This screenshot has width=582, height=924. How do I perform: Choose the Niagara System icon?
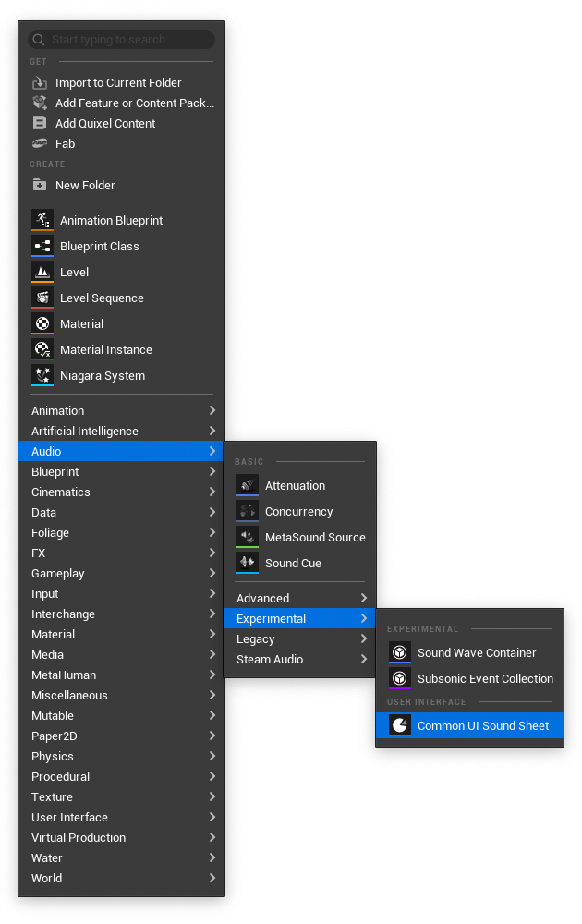[x=42, y=375]
